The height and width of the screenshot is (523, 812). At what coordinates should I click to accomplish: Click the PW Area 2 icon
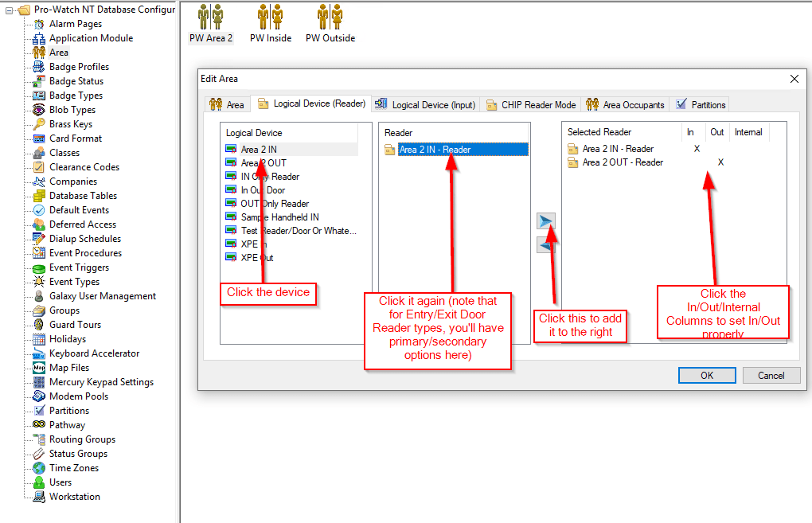[211, 18]
